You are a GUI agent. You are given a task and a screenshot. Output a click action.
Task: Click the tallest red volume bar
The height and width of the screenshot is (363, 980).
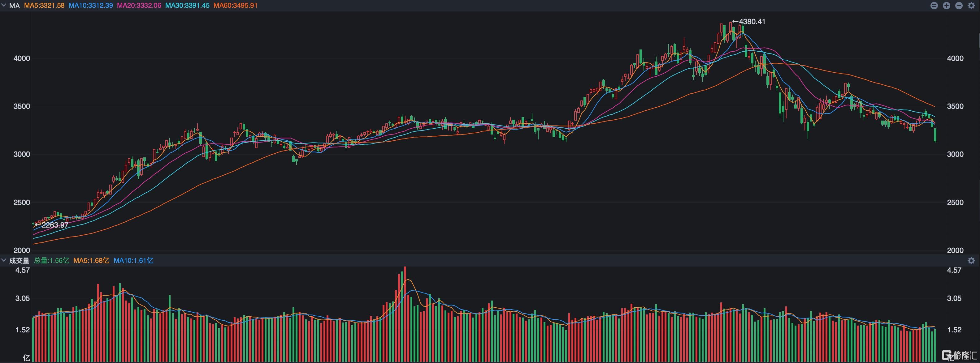pyautogui.click(x=405, y=314)
